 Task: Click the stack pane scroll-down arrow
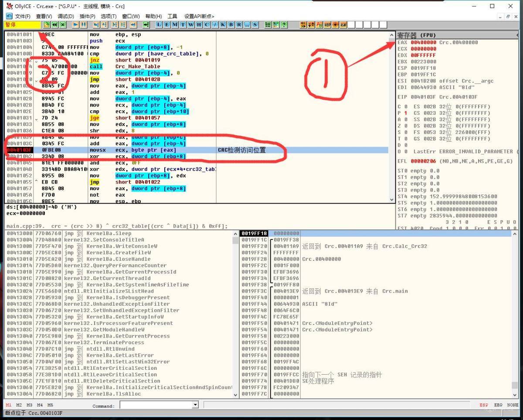click(x=516, y=394)
